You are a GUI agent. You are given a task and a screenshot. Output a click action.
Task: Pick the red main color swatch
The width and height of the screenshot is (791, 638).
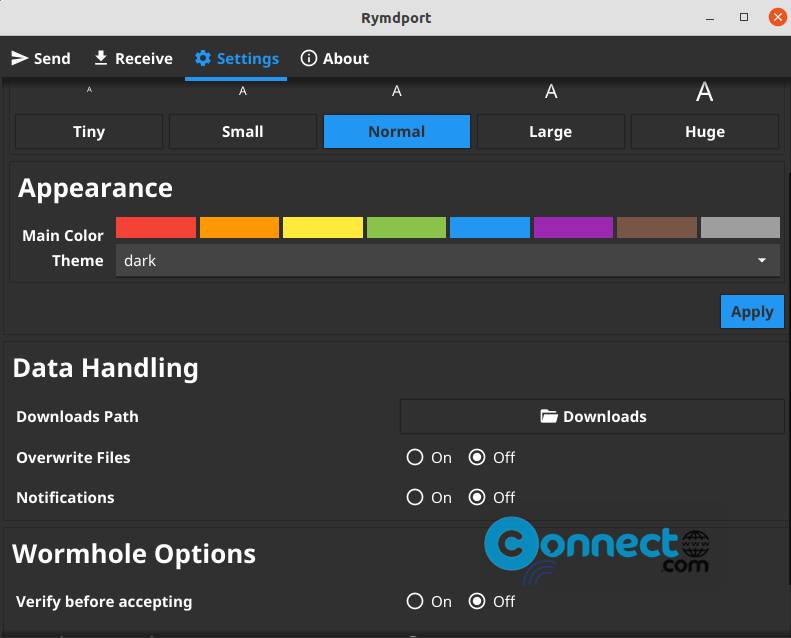(x=156, y=227)
